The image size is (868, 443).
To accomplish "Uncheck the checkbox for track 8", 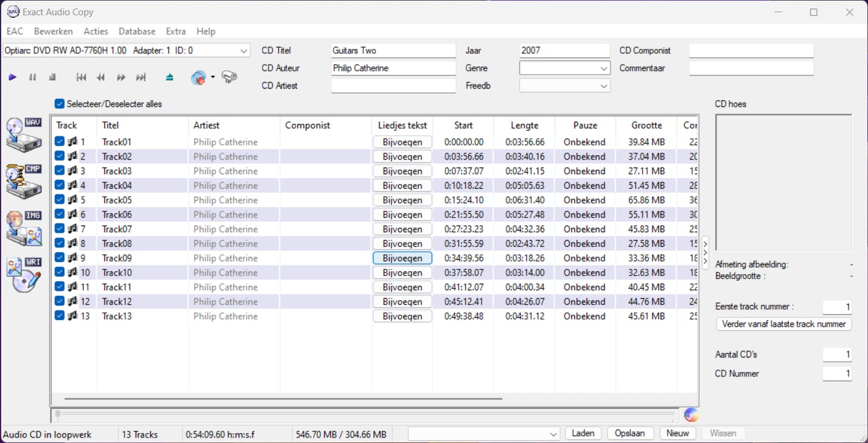I will 59,243.
